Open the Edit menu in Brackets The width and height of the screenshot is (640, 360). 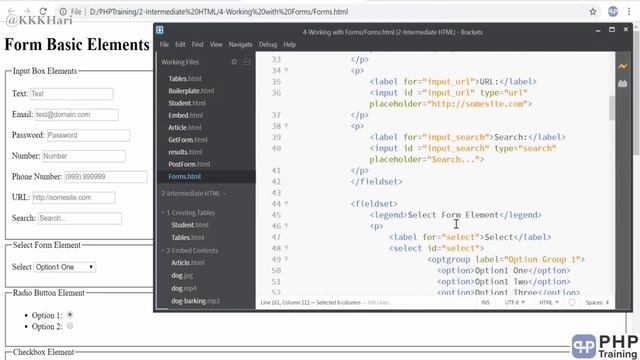[x=180, y=44]
